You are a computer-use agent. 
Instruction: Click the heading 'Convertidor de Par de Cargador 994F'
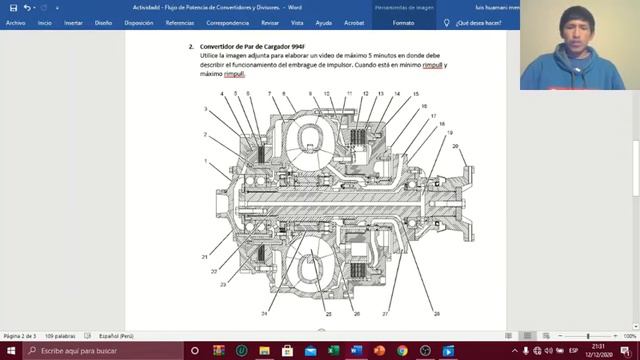tap(252, 47)
